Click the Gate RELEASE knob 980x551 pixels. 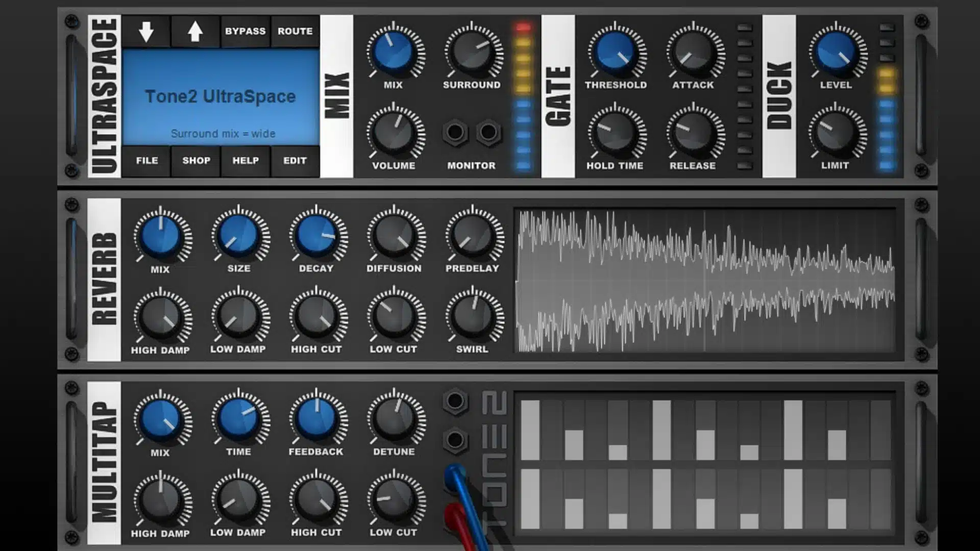pyautogui.click(x=694, y=132)
